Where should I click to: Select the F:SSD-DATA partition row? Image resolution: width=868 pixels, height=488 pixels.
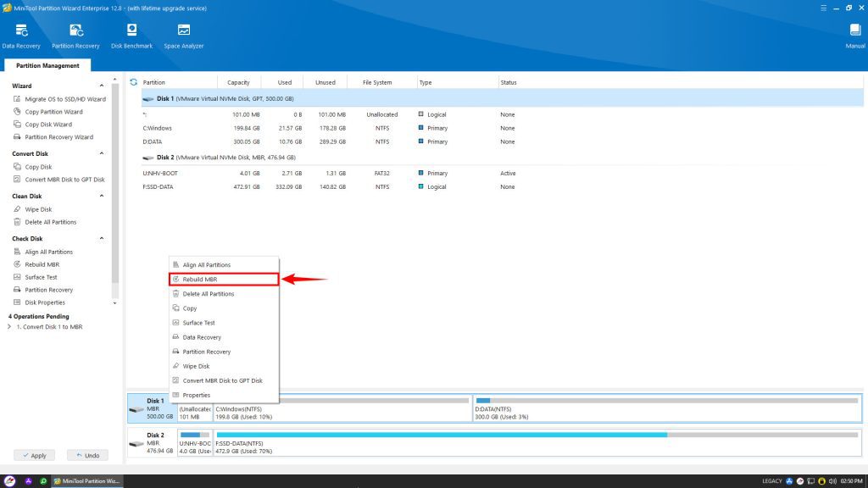[502, 187]
